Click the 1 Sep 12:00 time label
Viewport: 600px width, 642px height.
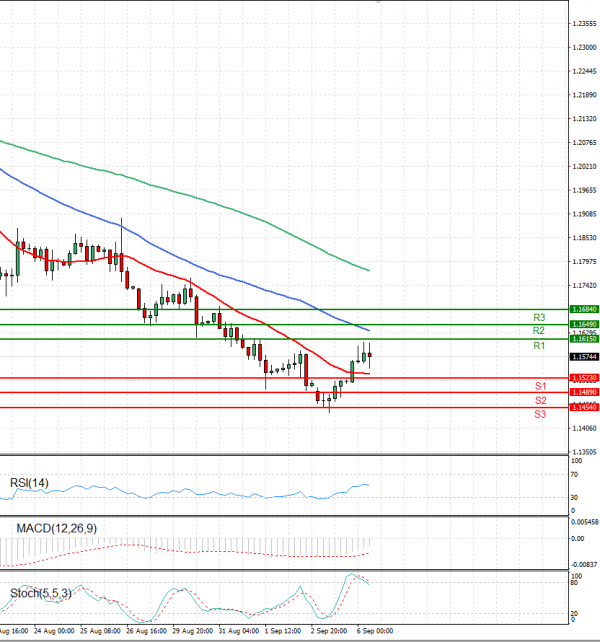click(x=283, y=631)
